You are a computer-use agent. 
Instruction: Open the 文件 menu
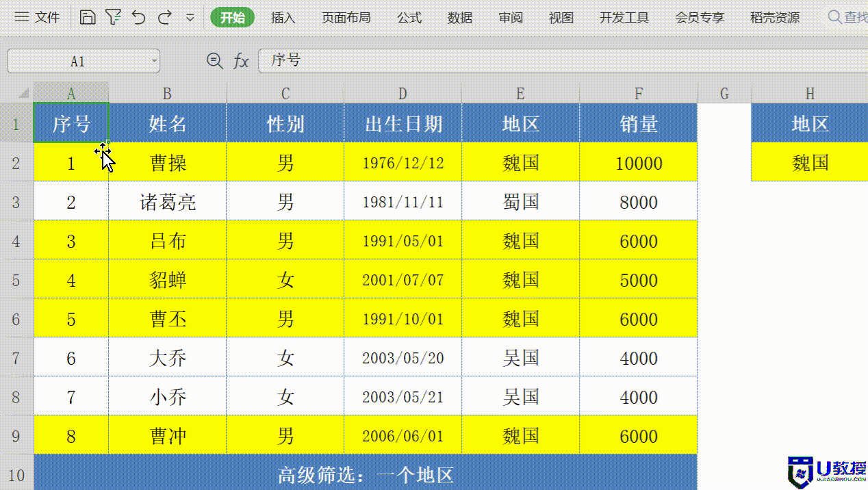click(x=37, y=18)
